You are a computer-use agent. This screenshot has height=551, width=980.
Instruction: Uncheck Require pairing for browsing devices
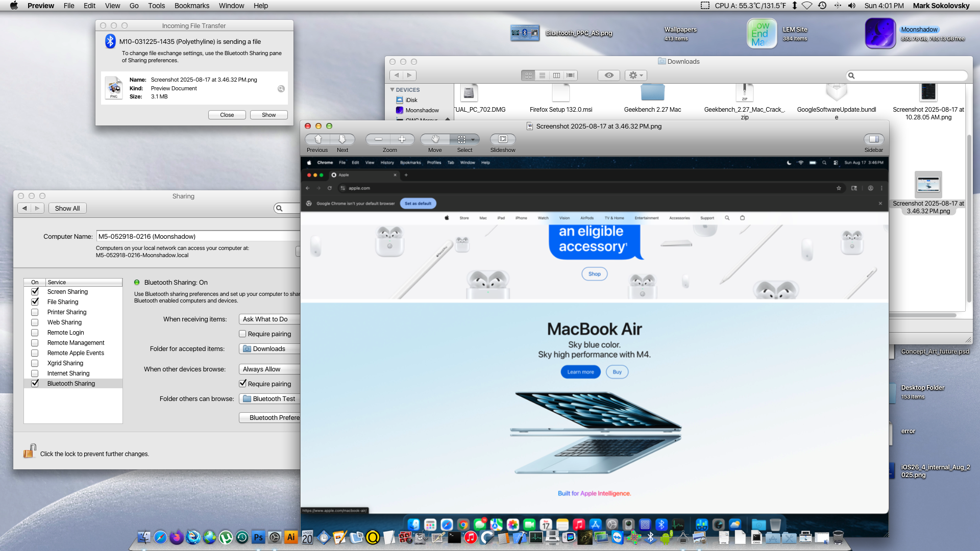click(x=243, y=384)
